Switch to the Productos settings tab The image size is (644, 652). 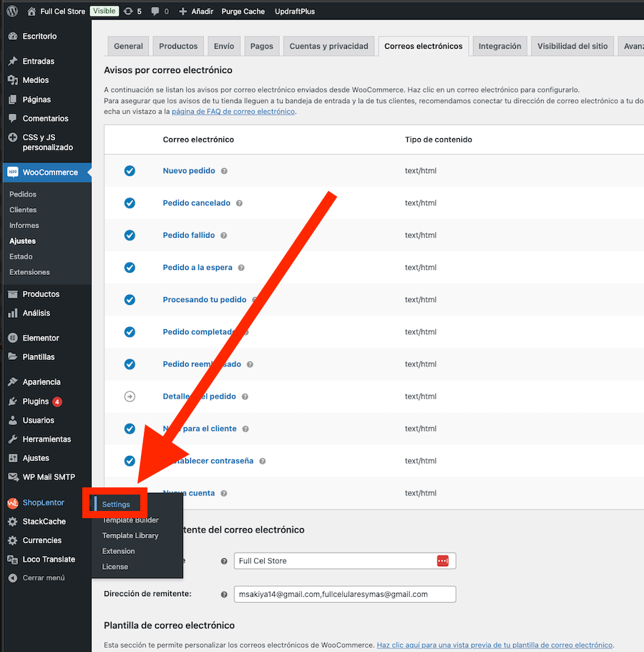click(178, 46)
